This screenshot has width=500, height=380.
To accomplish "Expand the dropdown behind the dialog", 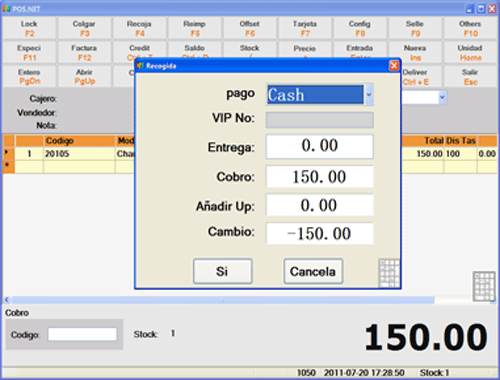I will tap(442, 97).
